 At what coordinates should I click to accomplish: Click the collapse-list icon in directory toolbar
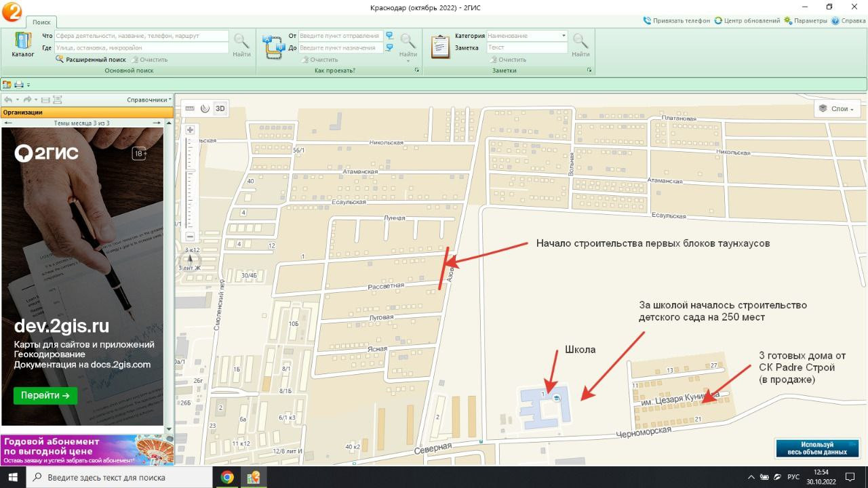point(45,100)
